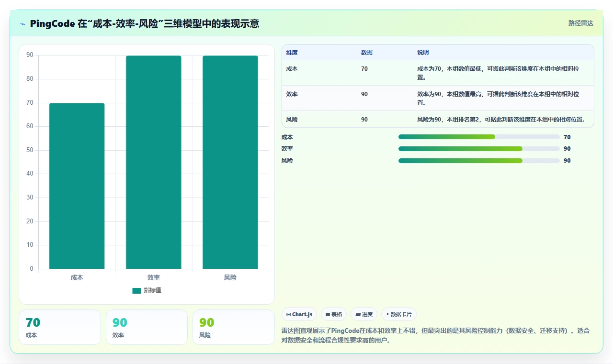Click the 成本 progress bar showing 70
This screenshot has width=613, height=364.
click(479, 137)
